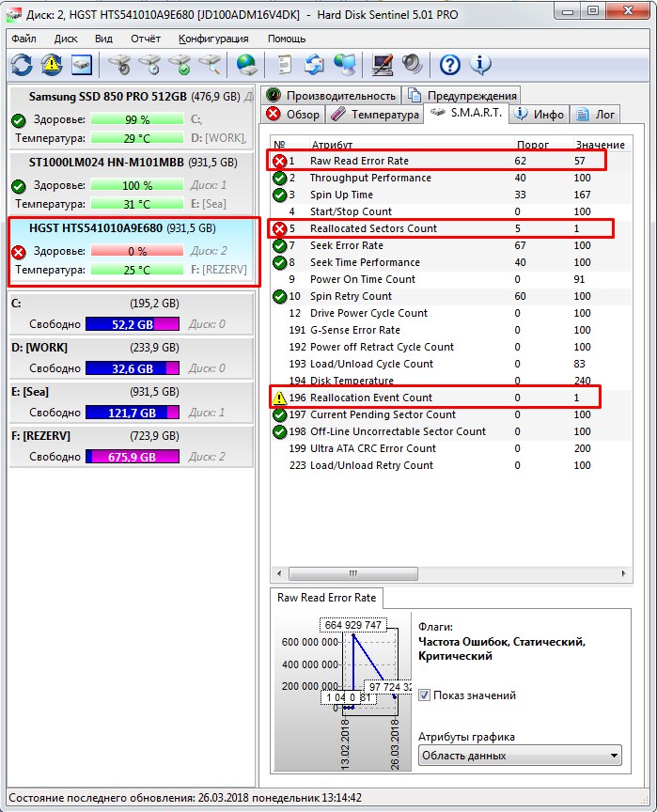Click the Raw Read Error Rate graph tab
This screenshot has width=657, height=812.
coord(327,598)
